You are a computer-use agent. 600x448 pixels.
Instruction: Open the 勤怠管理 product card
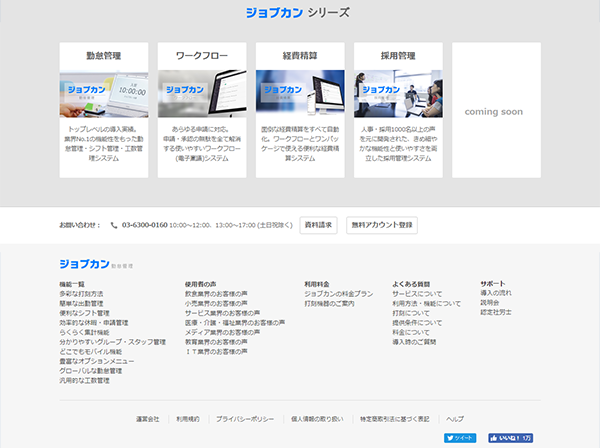[104, 110]
